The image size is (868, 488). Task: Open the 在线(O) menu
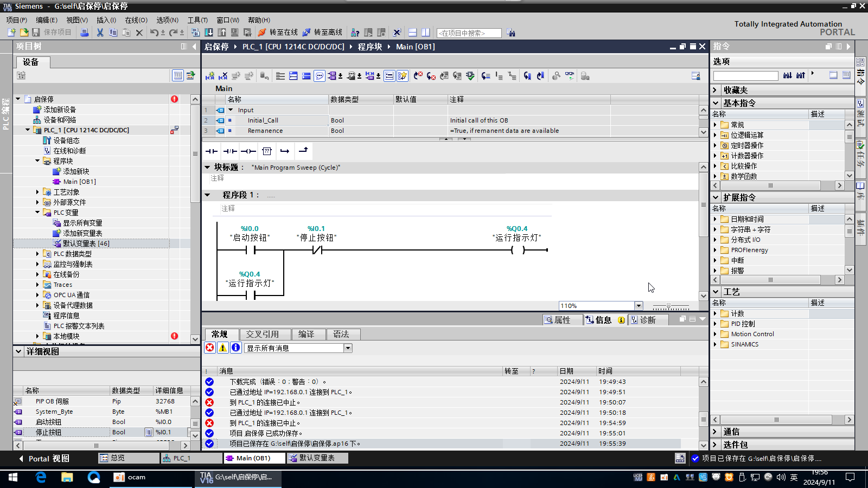point(136,20)
